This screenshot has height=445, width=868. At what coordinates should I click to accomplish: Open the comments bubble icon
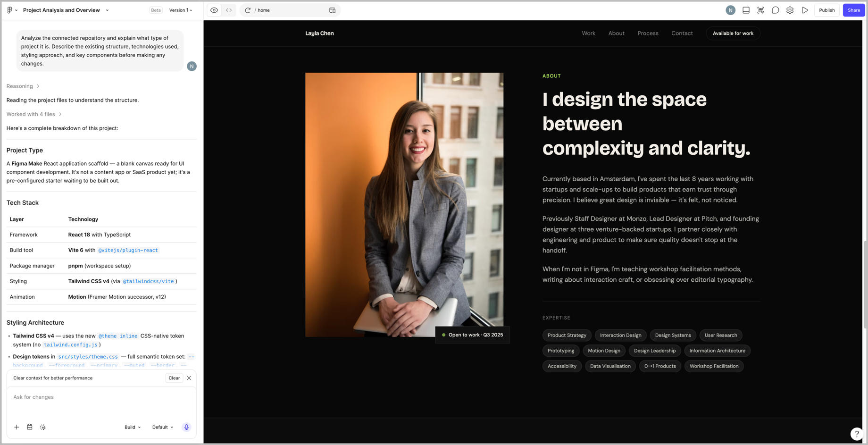pyautogui.click(x=775, y=10)
